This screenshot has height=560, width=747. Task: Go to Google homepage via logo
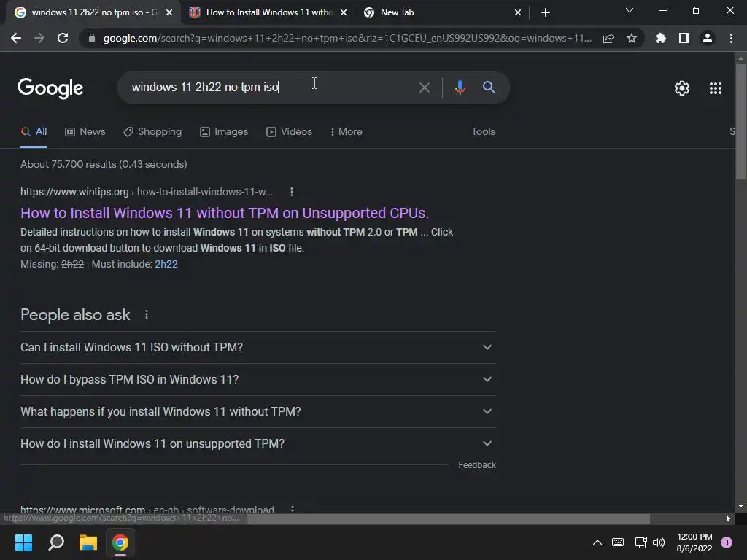pyautogui.click(x=50, y=88)
